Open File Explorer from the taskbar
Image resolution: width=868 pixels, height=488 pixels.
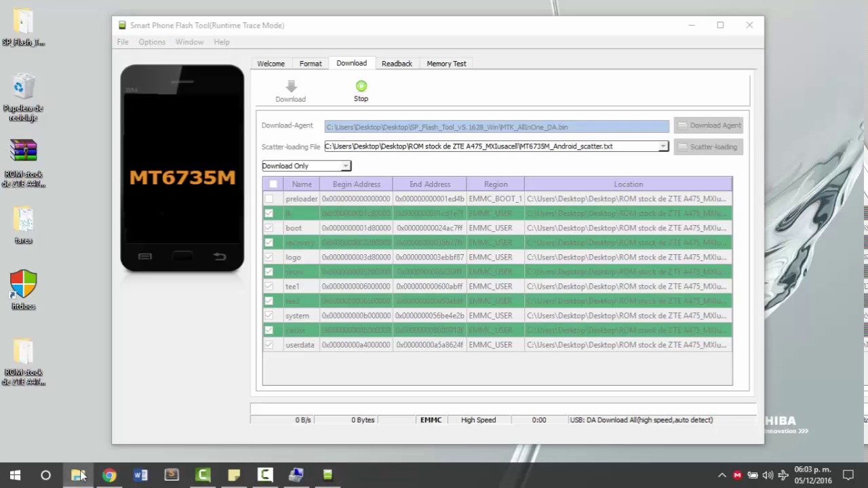78,475
